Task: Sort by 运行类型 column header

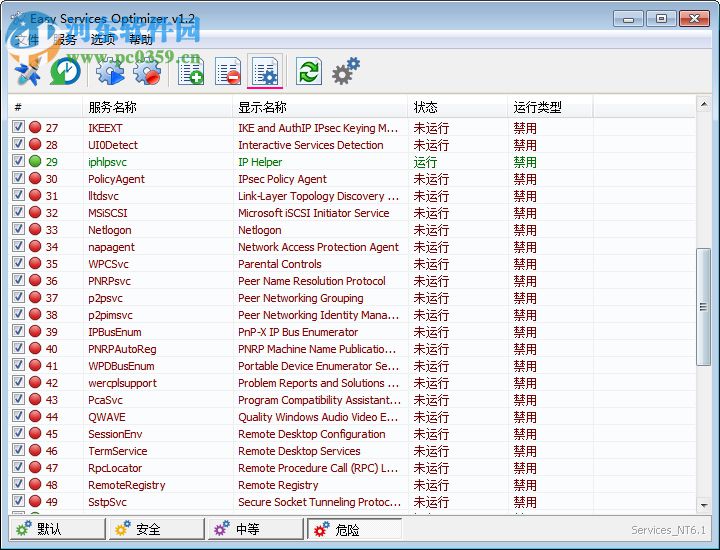Action: pyautogui.click(x=550, y=107)
